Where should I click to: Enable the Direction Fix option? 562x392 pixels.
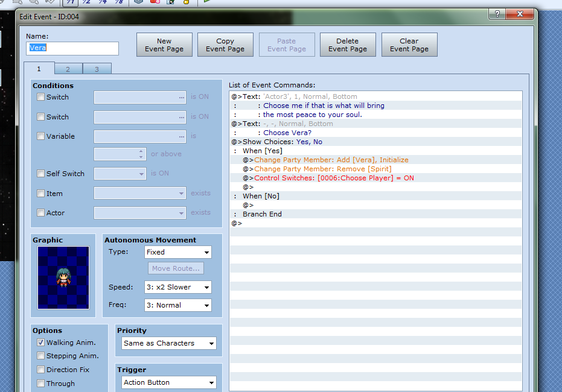[41, 370]
